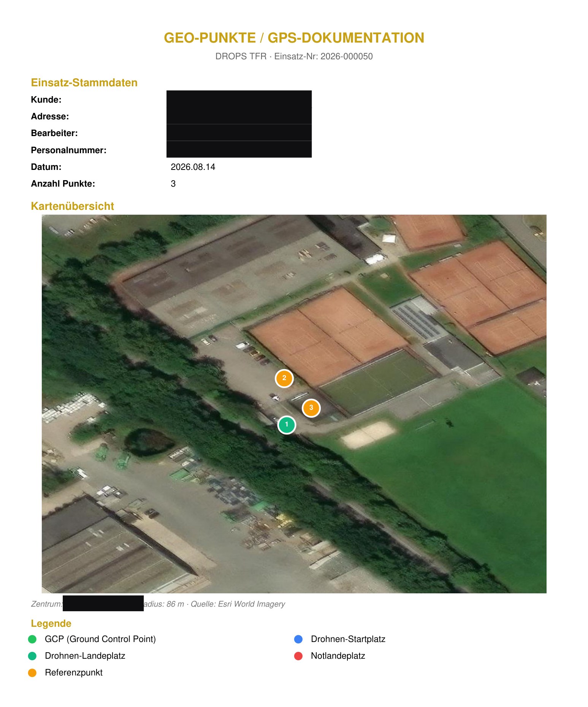Viewport: 588px width, 707px height.
Task: Click the "Bearbeiter:" field label
Action: (x=54, y=133)
